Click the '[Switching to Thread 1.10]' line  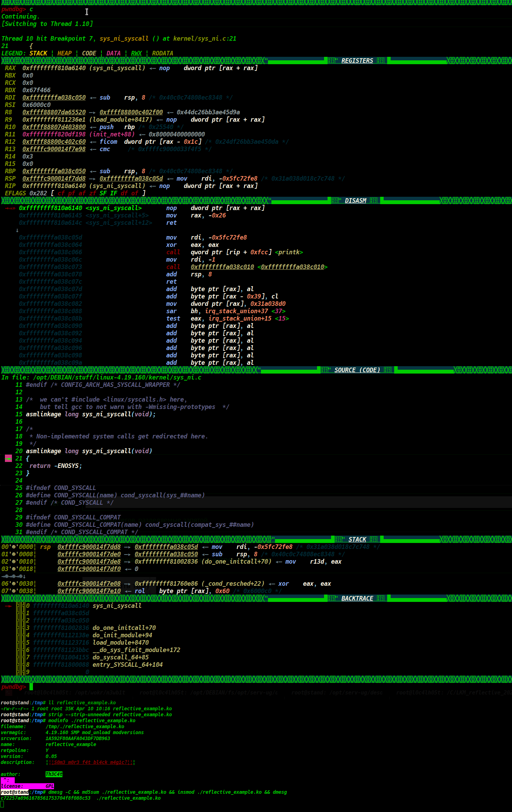(x=47, y=24)
